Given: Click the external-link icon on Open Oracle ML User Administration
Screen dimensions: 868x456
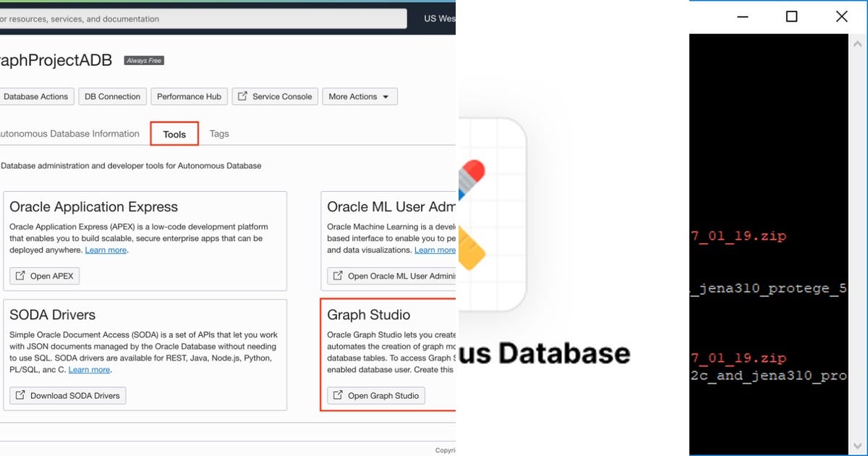Looking at the screenshot, I should (337, 276).
